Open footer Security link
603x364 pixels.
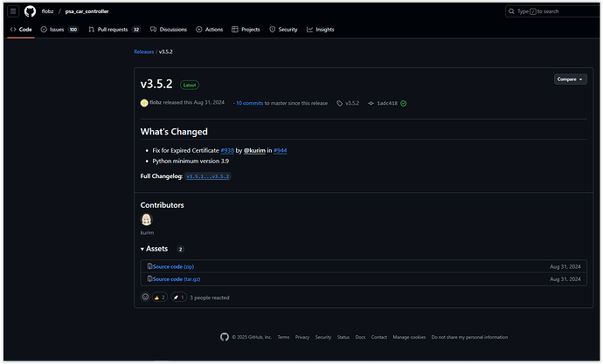coord(323,337)
